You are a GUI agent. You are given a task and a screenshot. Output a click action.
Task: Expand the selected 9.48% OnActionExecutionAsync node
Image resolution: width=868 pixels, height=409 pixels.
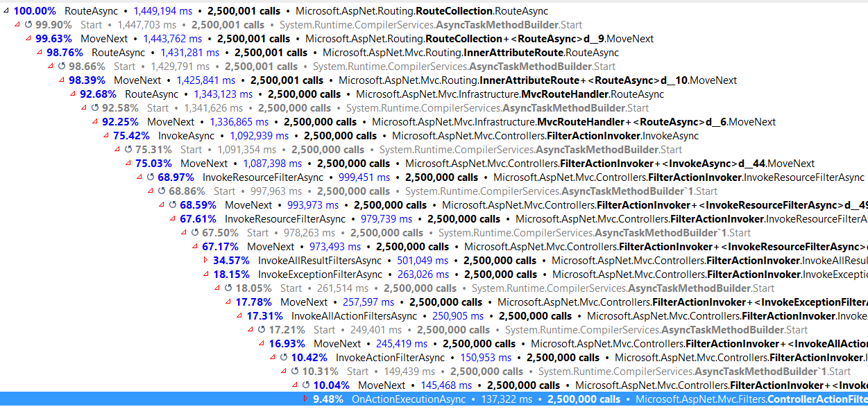(305, 399)
